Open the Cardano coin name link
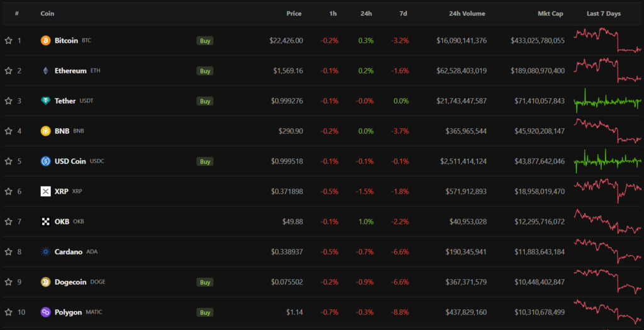This screenshot has width=644, height=330. tap(69, 251)
